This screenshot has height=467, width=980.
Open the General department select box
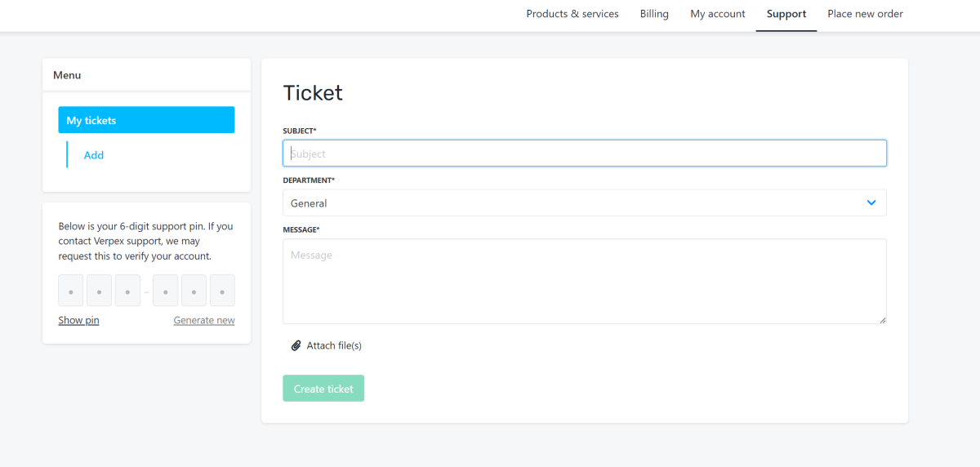[x=585, y=202]
